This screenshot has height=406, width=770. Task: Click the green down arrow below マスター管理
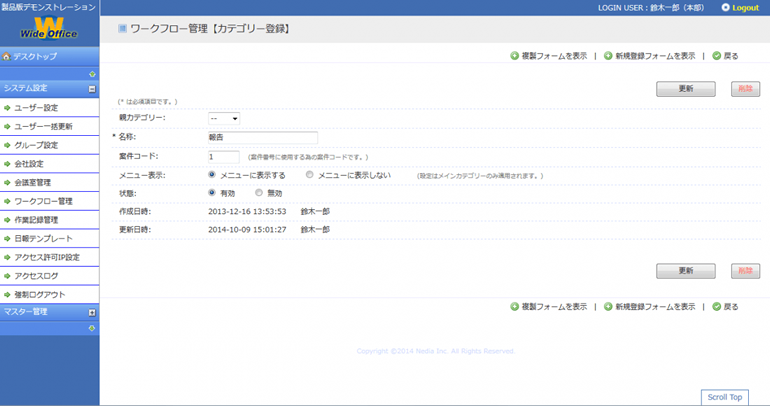pyautogui.click(x=92, y=328)
